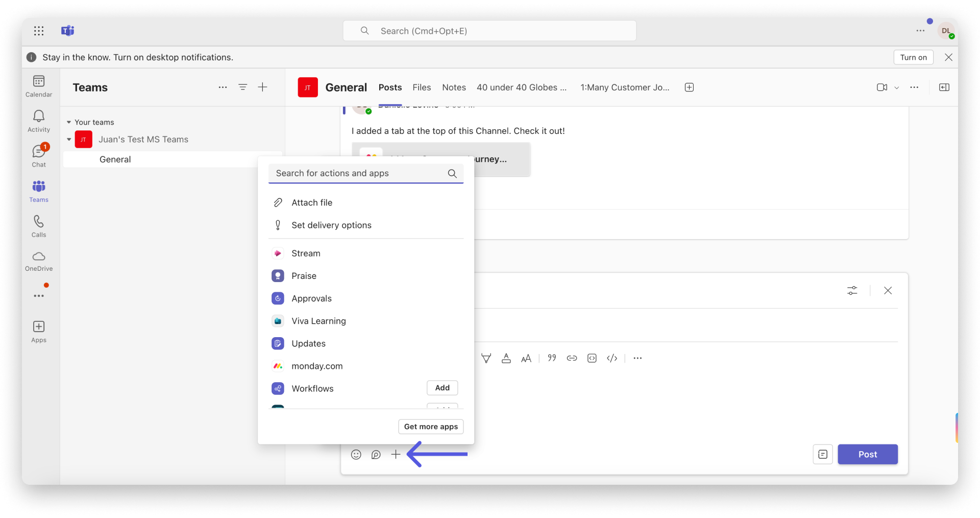Open OneDrive from the sidebar
The height and width of the screenshot is (518, 980).
click(39, 261)
